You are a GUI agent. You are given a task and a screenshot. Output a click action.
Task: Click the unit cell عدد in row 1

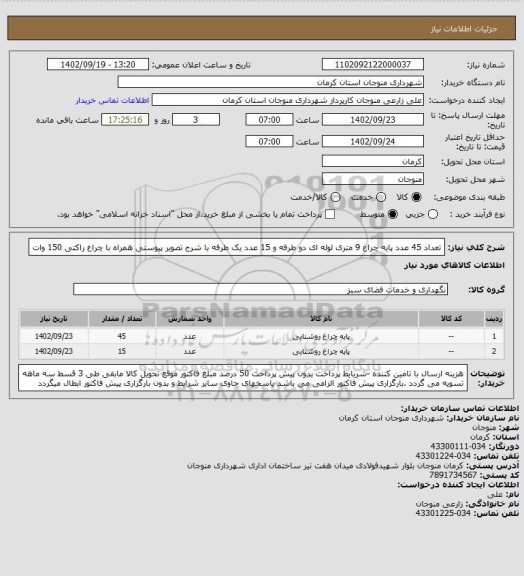pos(190,336)
